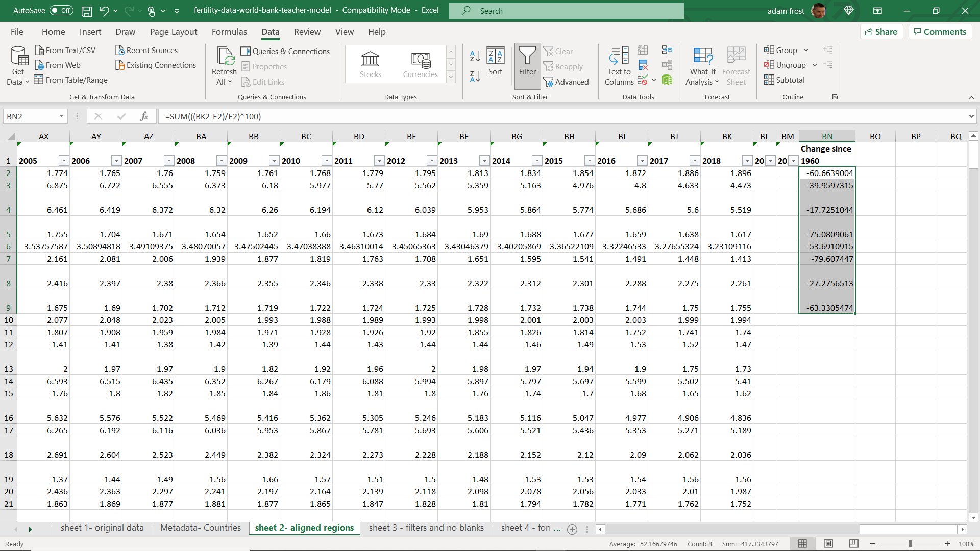Click the Subtotal outline button
The image size is (980, 551).
[x=785, y=80]
